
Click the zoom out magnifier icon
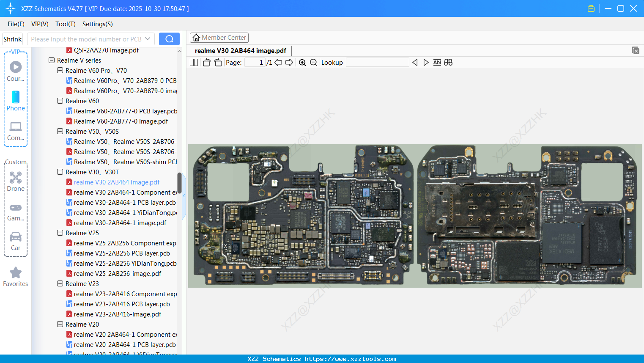tap(313, 63)
